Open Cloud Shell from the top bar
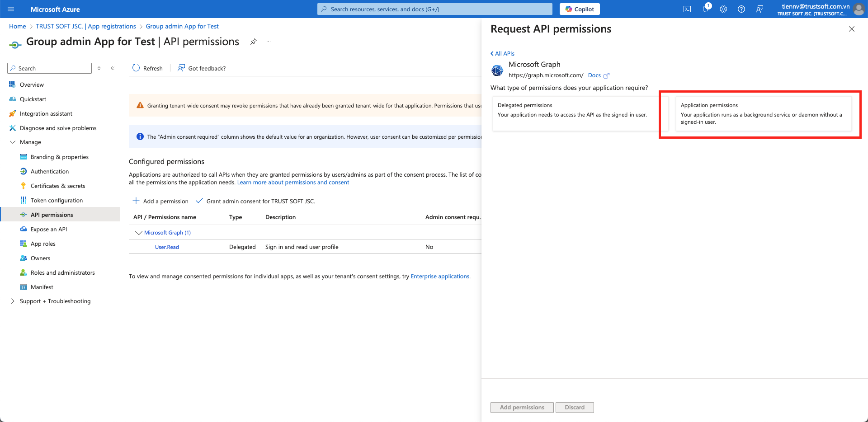The image size is (868, 422). coord(687,9)
